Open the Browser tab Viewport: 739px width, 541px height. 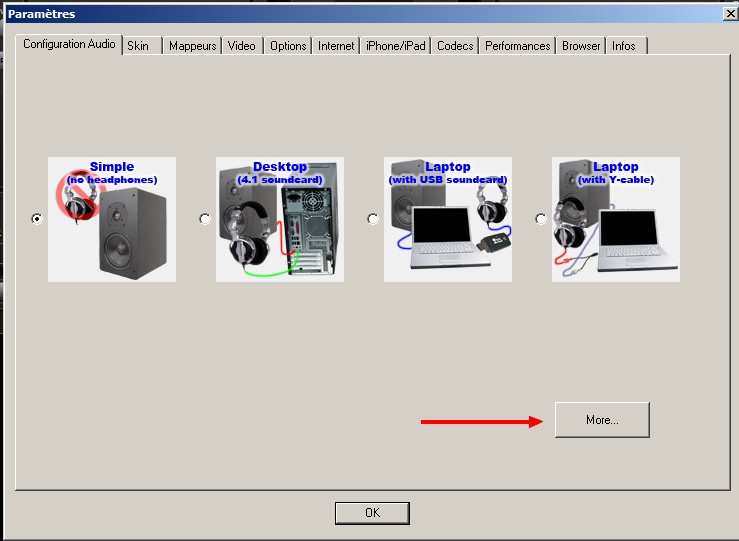pyautogui.click(x=581, y=46)
